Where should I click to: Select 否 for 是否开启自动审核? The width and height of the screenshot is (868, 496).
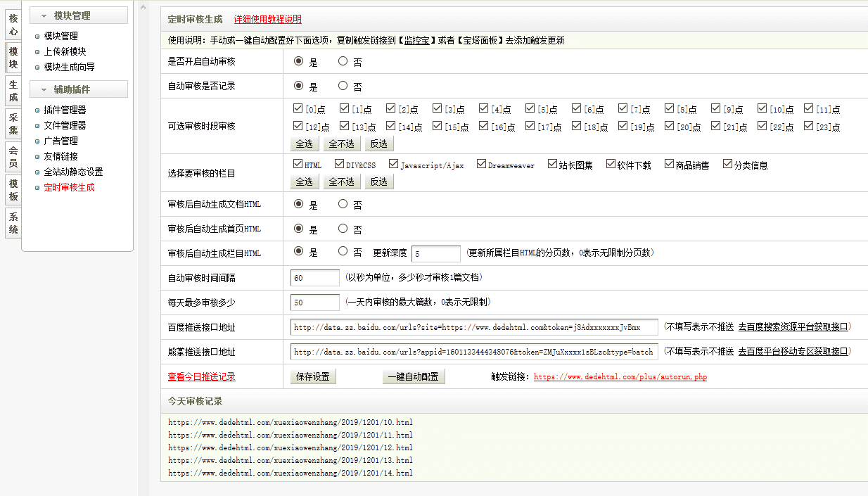343,61
